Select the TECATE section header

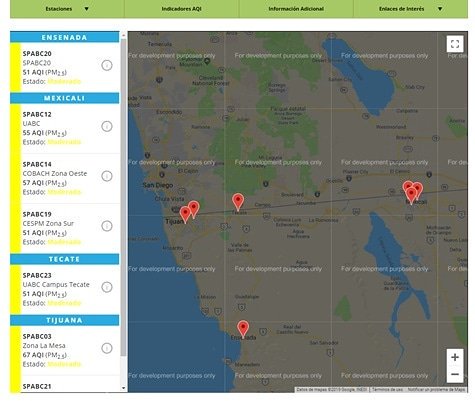point(64,259)
